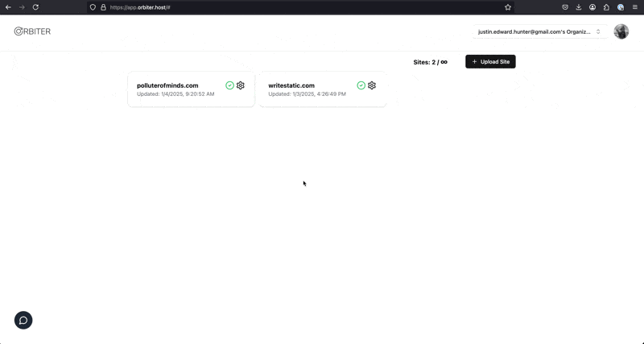The image size is (644, 344).
Task: Go back to previous page
Action: [x=8, y=7]
